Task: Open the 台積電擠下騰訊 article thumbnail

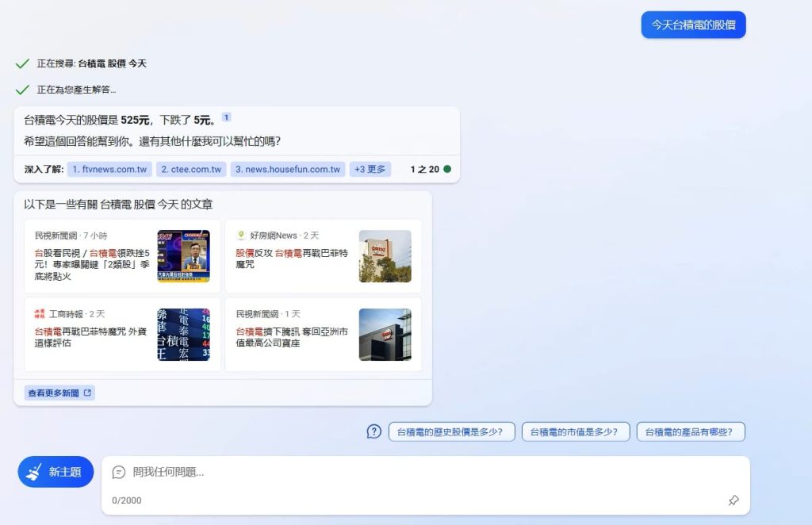Action: click(385, 335)
